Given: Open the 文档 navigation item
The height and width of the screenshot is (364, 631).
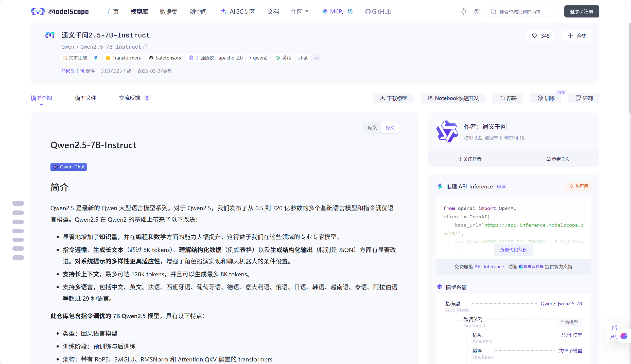Looking at the screenshot, I should tap(273, 12).
